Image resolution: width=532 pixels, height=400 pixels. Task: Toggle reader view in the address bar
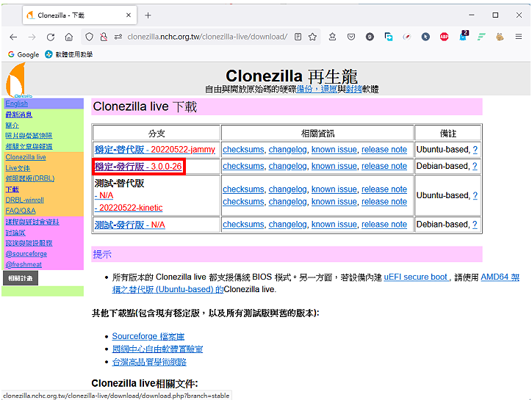click(x=298, y=37)
